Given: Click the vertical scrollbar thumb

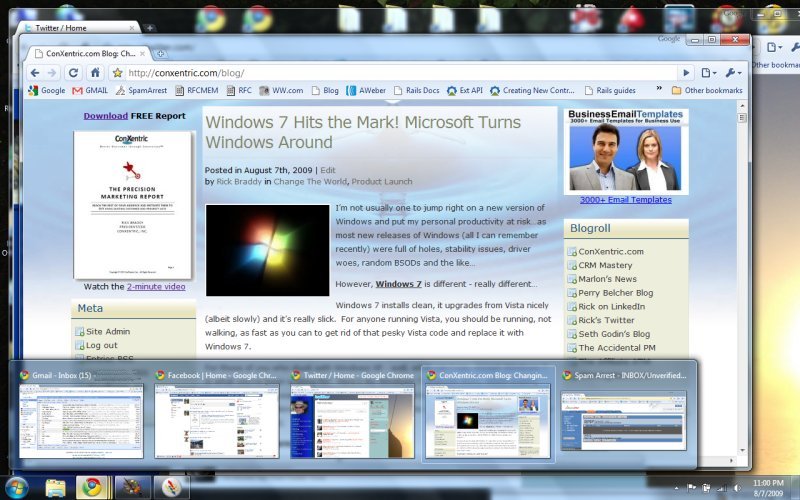Looking at the screenshot, I should coord(742,118).
